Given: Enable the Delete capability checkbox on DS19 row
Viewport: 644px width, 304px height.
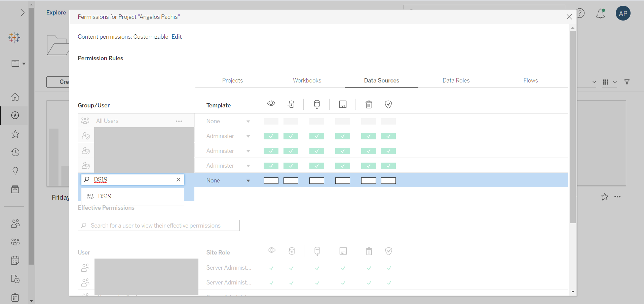Looking at the screenshot, I should 369,180.
